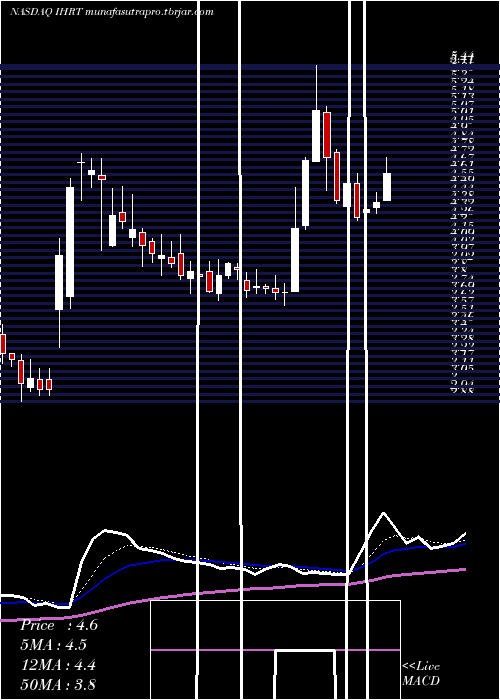
Task: Select the "5MA : 4.5" value
Action: pos(53,645)
